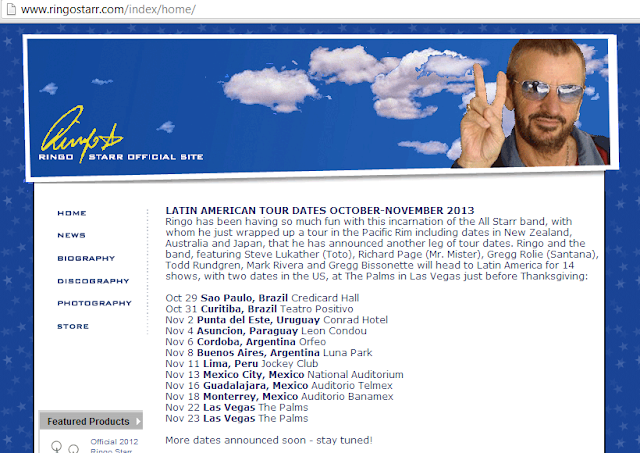Click the Latin American Tour Dates headline
The image size is (640, 453).
(320, 211)
